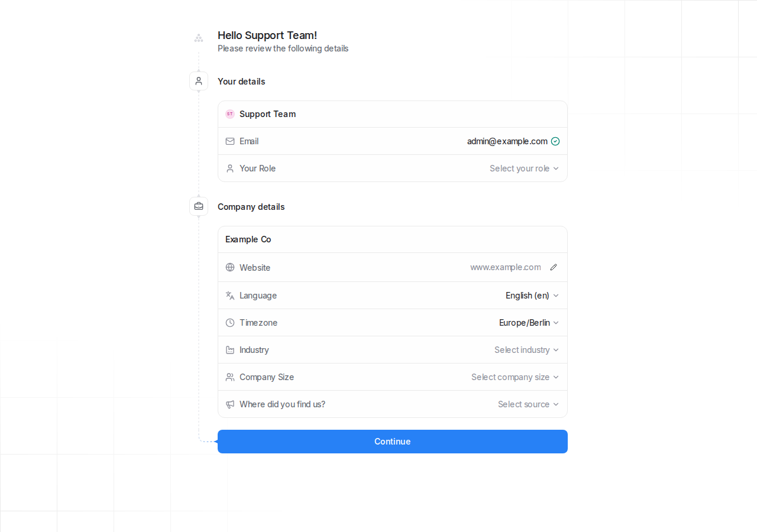Open the Select your role dropdown
This screenshot has width=757, height=532.
(524, 168)
